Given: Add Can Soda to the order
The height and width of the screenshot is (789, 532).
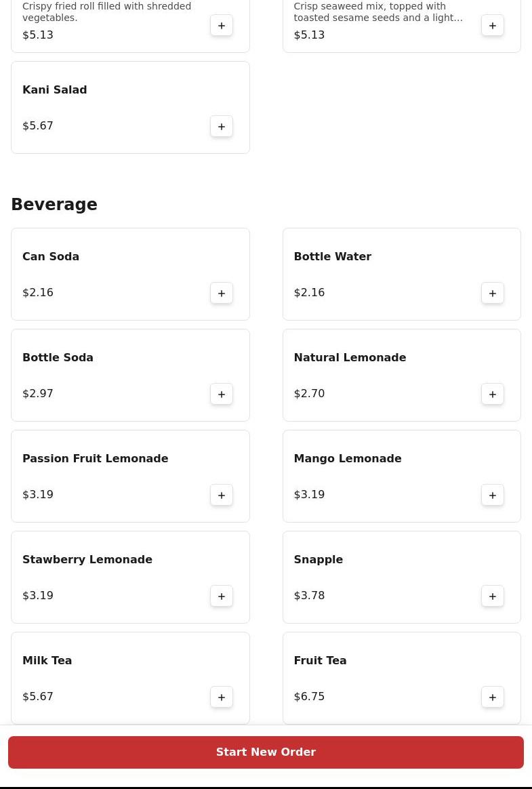Looking at the screenshot, I should [x=222, y=293].
